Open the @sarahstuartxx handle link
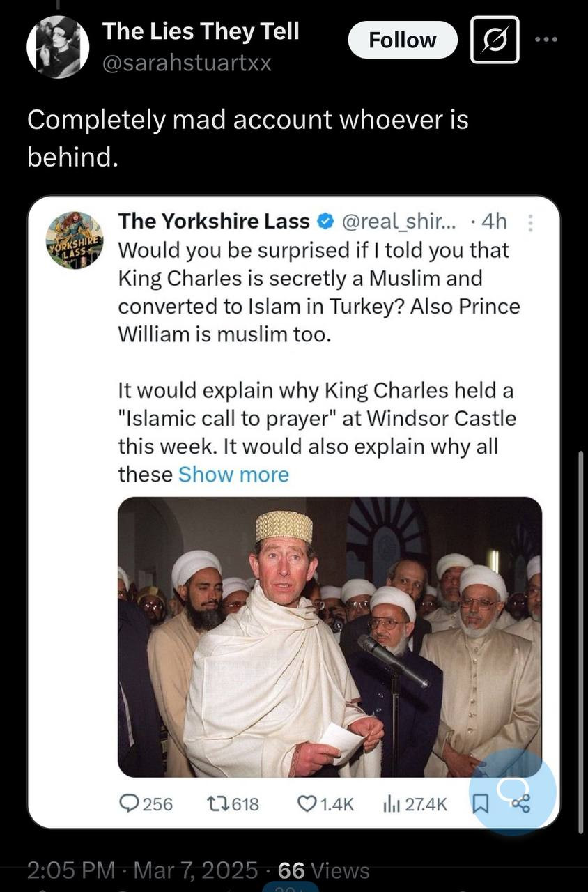This screenshot has width=588, height=892. click(x=187, y=63)
